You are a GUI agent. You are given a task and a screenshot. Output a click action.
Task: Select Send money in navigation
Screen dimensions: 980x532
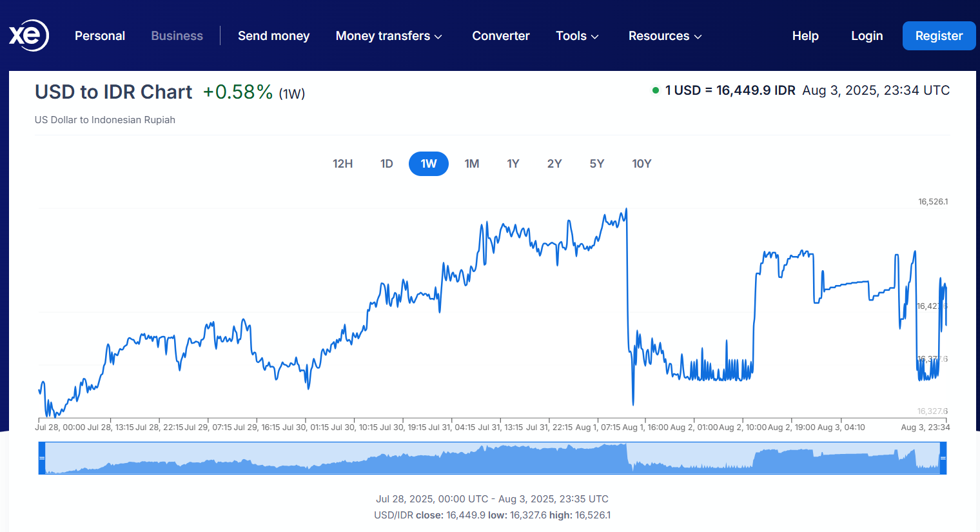[x=273, y=36]
